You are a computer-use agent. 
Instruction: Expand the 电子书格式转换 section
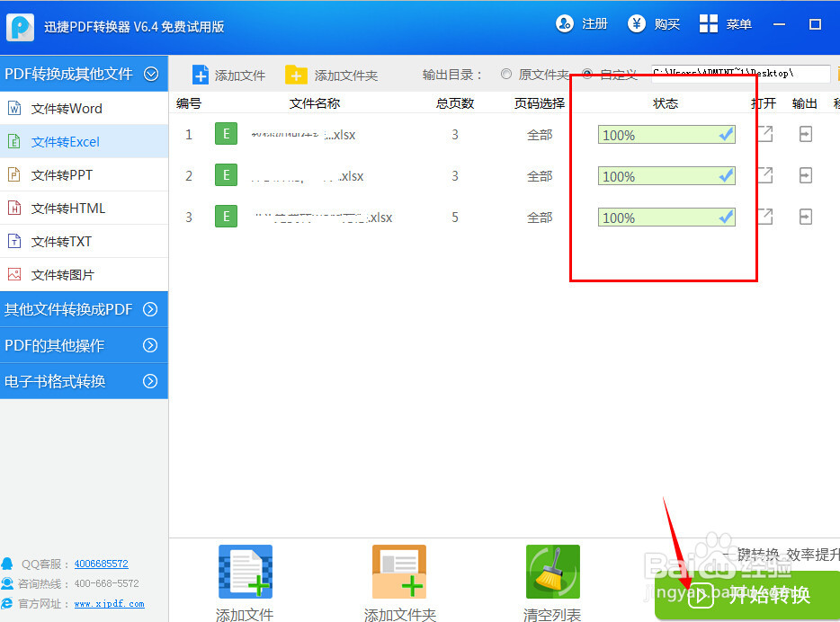[150, 381]
